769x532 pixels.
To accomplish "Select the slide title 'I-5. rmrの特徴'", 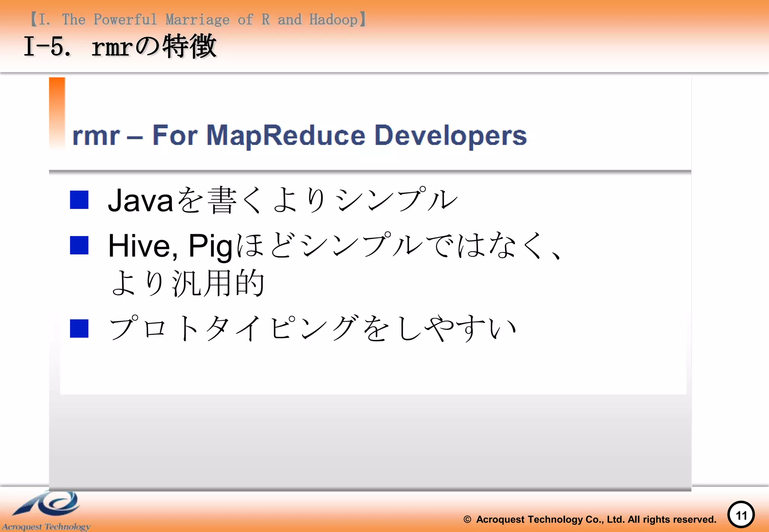I will coord(120,46).
